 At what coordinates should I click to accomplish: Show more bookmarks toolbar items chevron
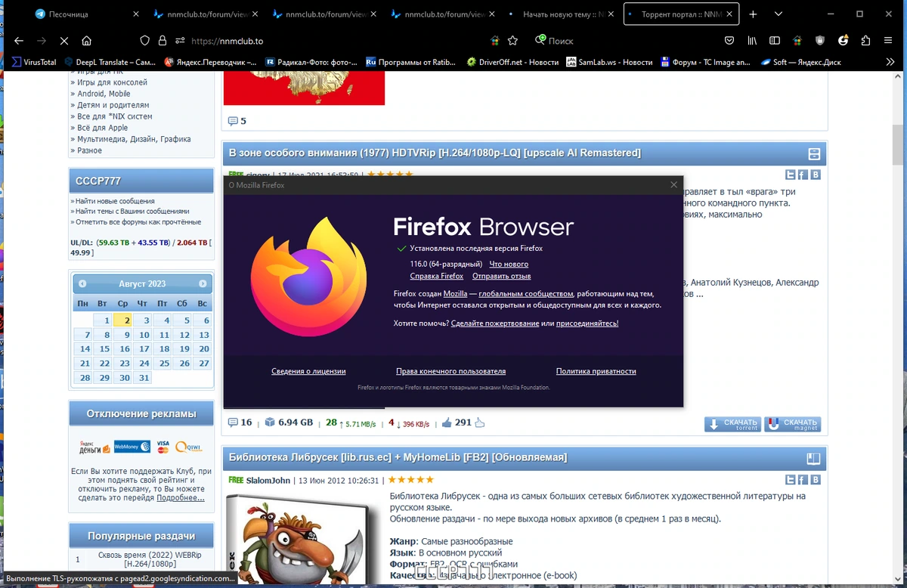coord(890,62)
